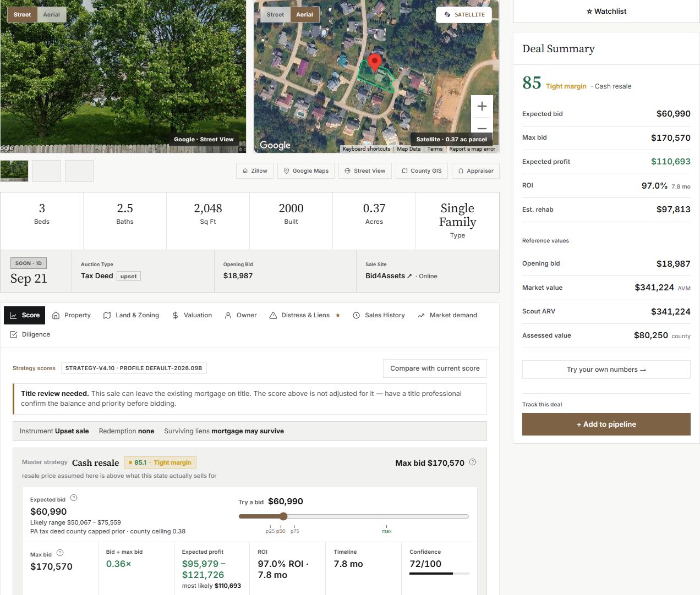Screen dimensions: 700x595
Task: Open the Market demand tab
Action: (447, 315)
